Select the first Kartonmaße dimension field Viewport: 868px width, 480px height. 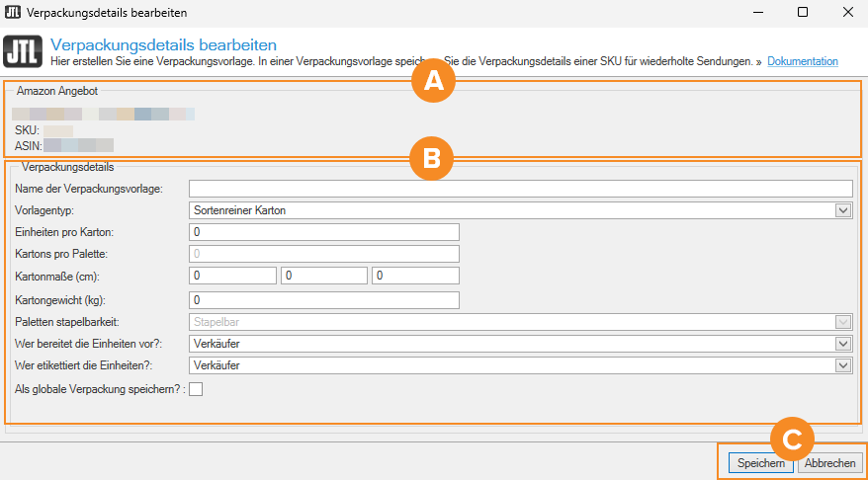(232, 276)
